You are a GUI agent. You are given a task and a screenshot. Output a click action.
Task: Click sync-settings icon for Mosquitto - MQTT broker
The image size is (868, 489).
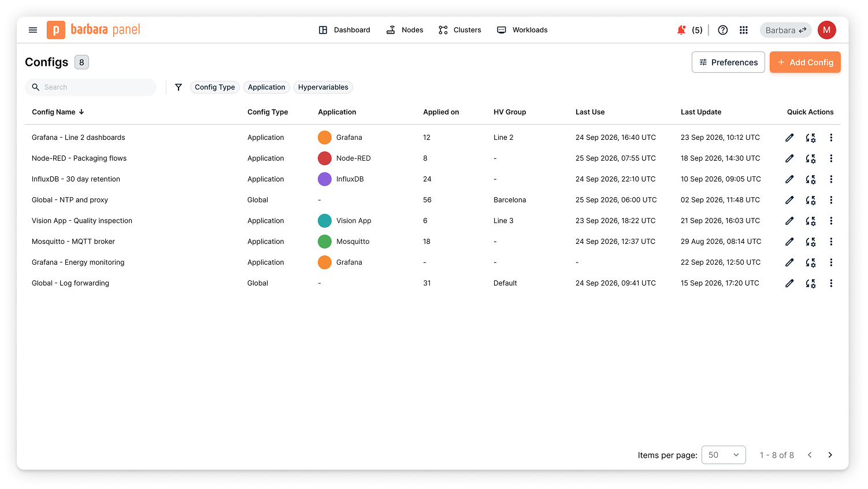pos(811,242)
